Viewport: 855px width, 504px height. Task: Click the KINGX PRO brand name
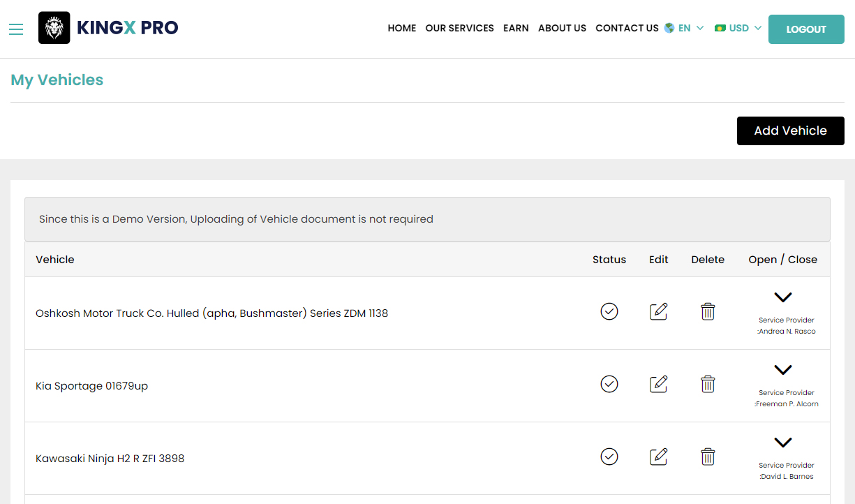click(x=127, y=28)
